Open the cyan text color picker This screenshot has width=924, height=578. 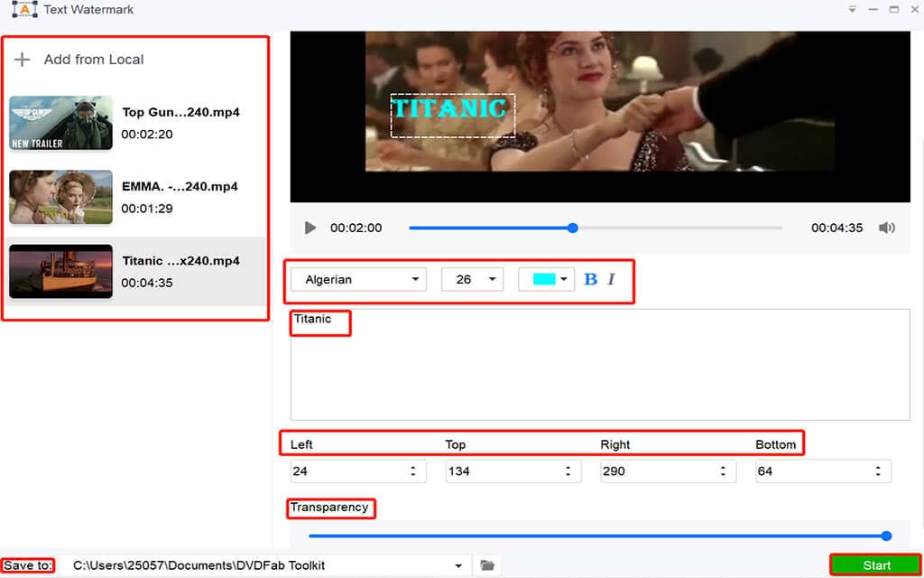tap(546, 280)
